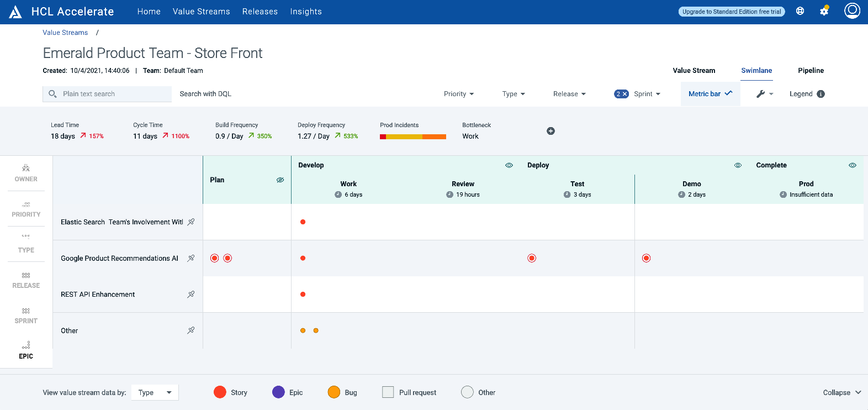868x410 pixels.
Task: Remove the Sprint filter count badge
Action: point(622,94)
